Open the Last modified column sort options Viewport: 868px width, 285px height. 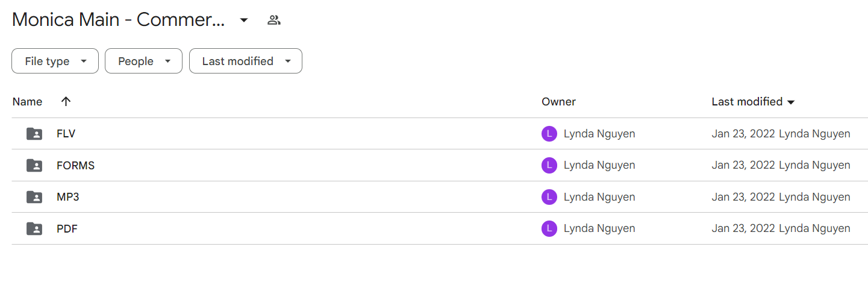click(753, 102)
